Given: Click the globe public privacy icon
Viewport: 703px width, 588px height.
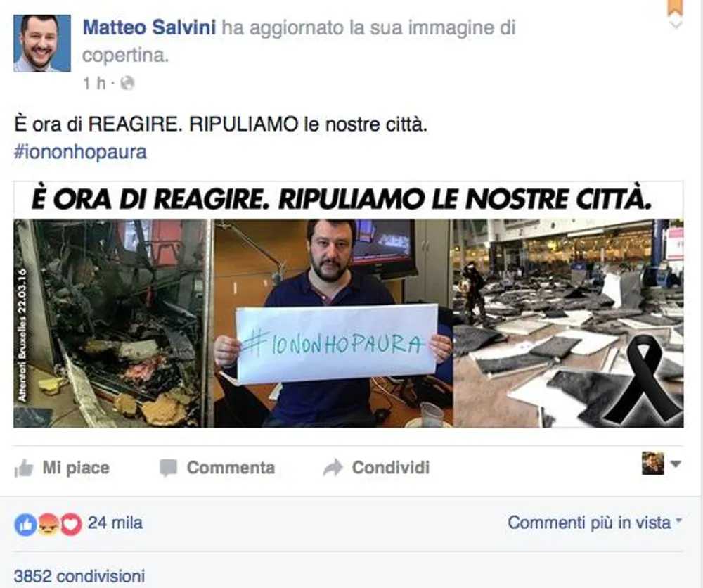Looking at the screenshot, I should point(127,84).
